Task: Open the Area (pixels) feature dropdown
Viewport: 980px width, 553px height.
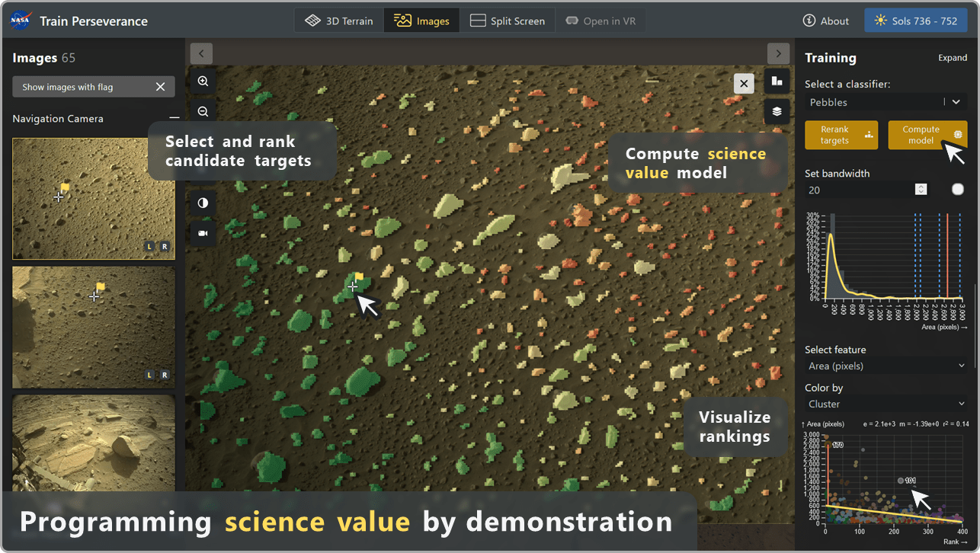Action: (x=886, y=366)
